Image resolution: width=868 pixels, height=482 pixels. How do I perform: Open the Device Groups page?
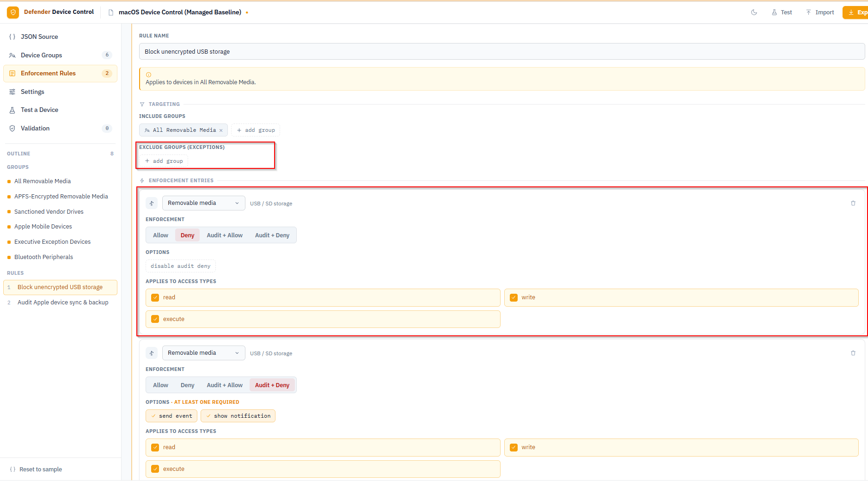(x=61, y=55)
